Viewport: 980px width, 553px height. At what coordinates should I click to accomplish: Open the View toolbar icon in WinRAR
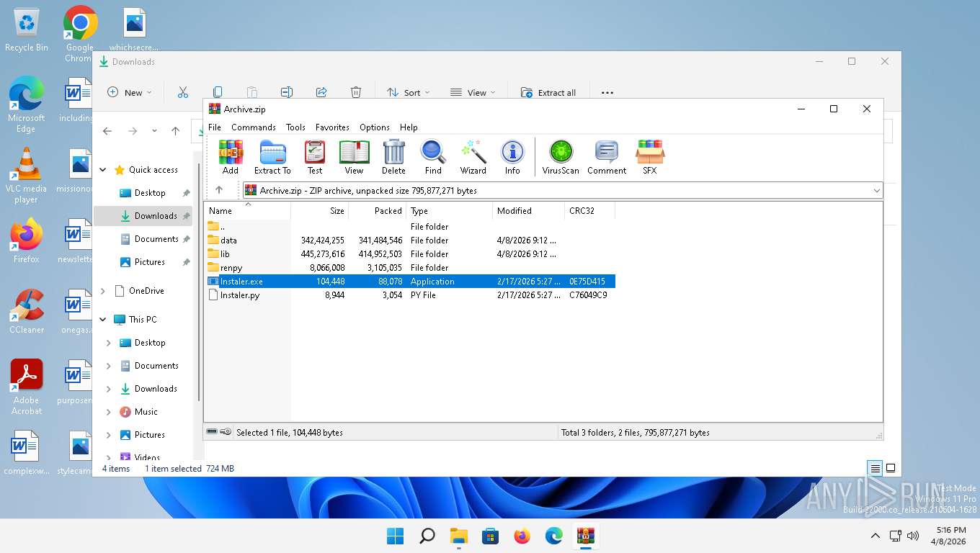[354, 158]
